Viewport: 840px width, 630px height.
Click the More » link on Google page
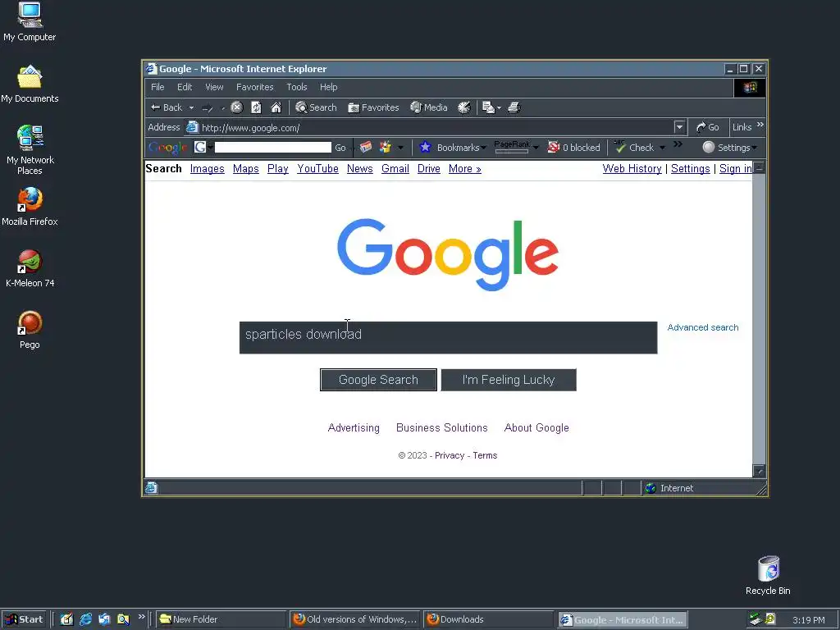(x=465, y=169)
